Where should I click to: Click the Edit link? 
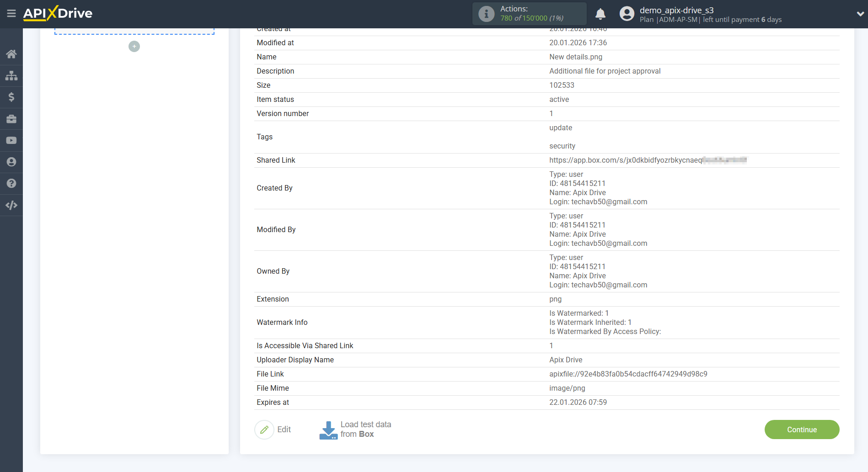pyautogui.click(x=284, y=430)
